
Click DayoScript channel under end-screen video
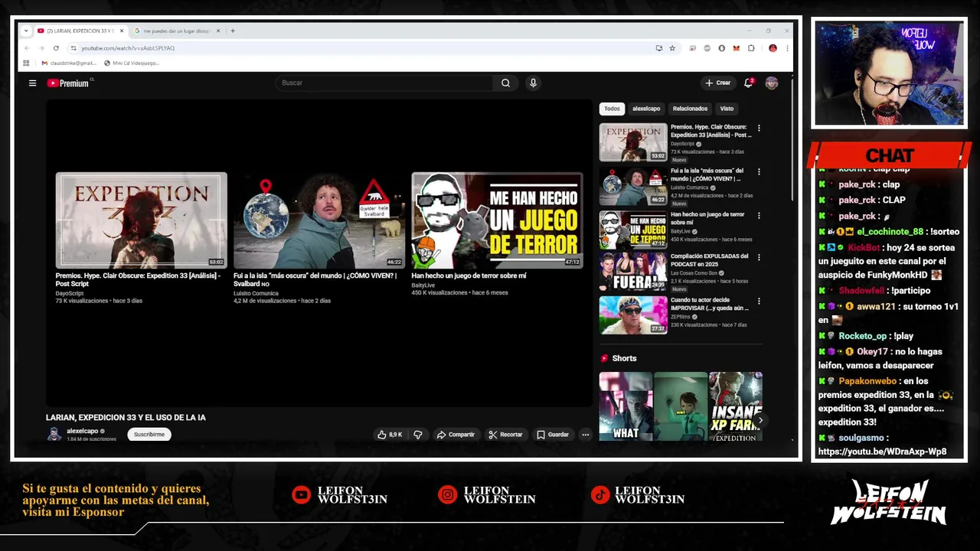tap(70, 293)
